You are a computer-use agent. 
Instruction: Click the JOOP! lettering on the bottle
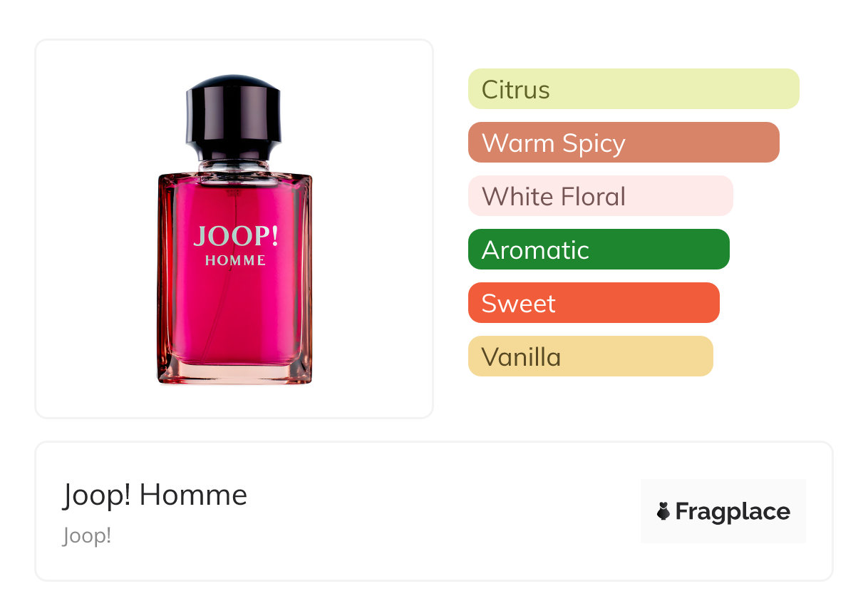236,237
